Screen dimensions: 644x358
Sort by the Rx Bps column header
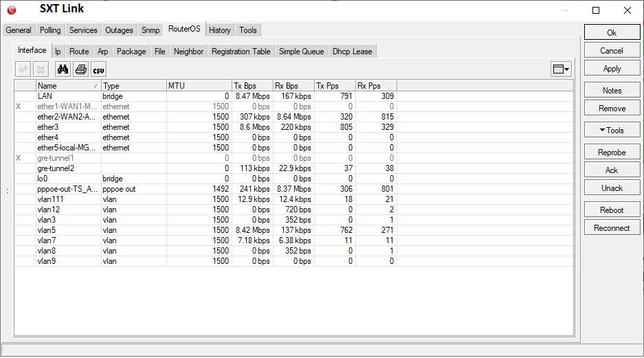pyautogui.click(x=293, y=86)
